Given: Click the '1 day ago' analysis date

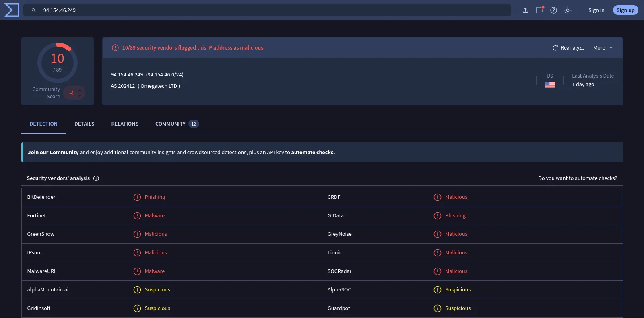Looking at the screenshot, I should 583,85.
